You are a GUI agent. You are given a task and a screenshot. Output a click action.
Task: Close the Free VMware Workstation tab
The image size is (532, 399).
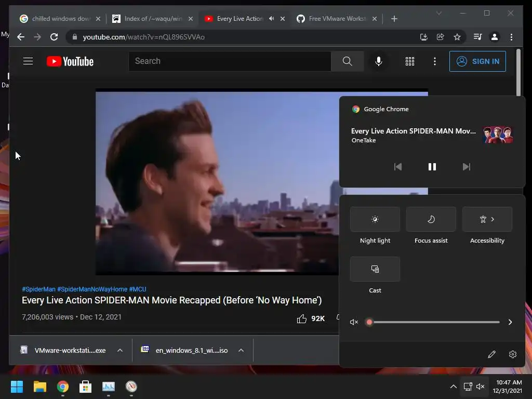375,19
